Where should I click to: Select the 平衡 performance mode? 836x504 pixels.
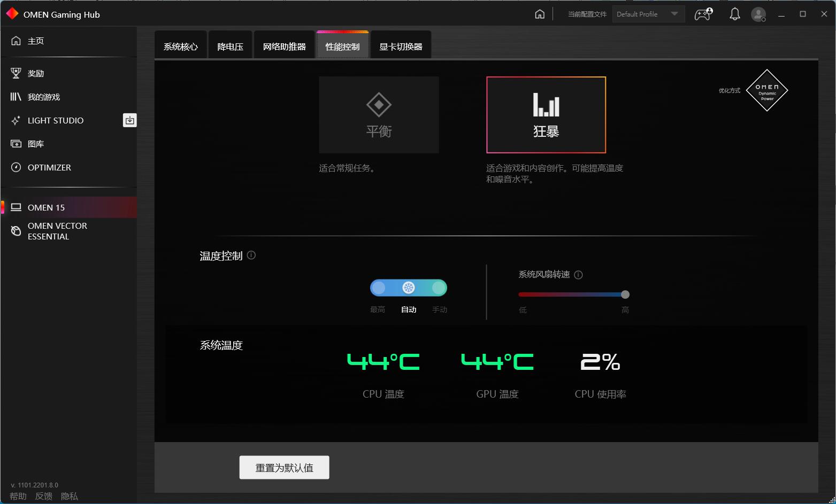[x=379, y=115]
